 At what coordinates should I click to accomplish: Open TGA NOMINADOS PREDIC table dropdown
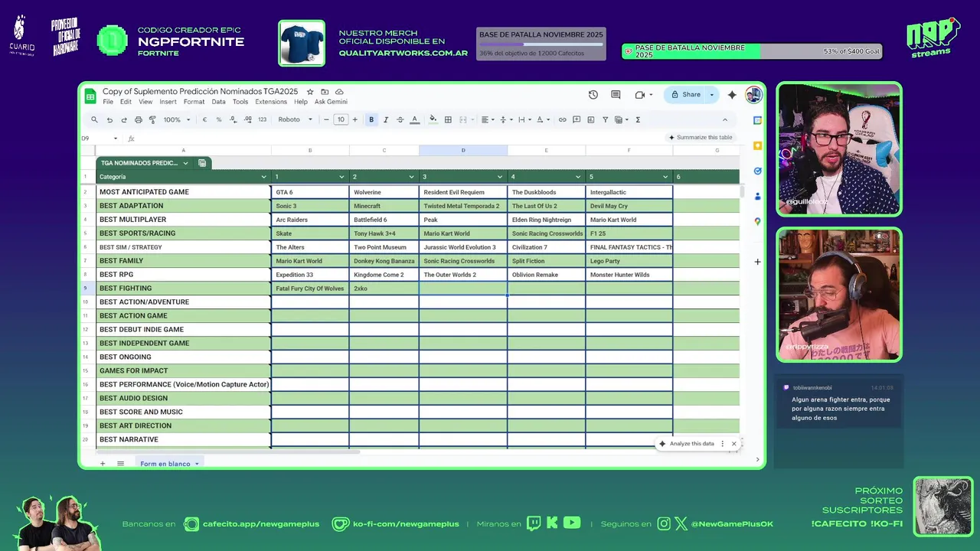click(185, 163)
